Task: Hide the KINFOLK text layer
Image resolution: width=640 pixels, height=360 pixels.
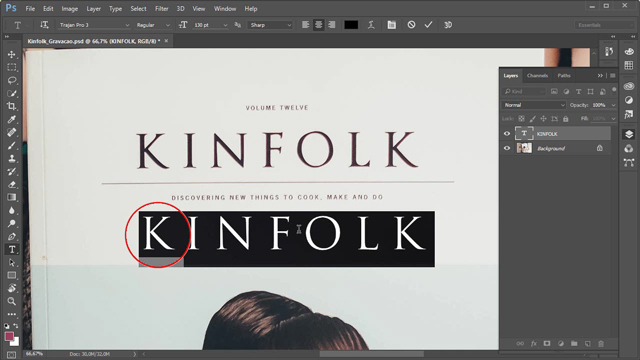Action: click(507, 134)
